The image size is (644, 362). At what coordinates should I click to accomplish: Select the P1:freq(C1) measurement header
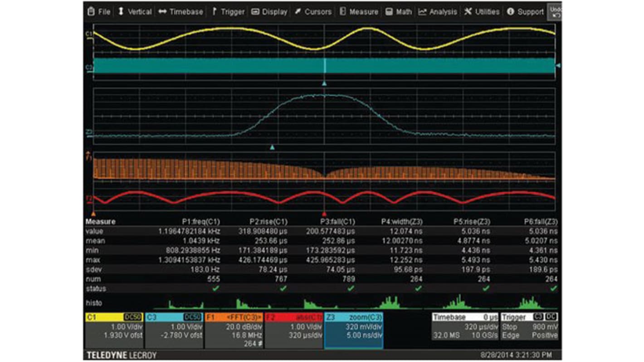click(201, 222)
